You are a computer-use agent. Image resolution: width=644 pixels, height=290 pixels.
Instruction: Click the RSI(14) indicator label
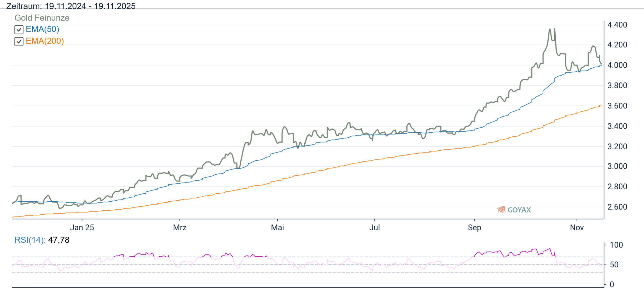pos(30,240)
